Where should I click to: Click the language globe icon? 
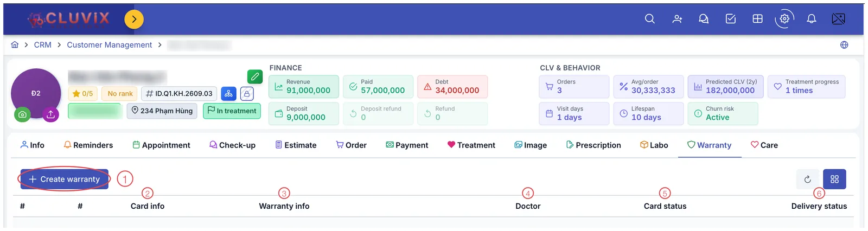[x=844, y=45]
